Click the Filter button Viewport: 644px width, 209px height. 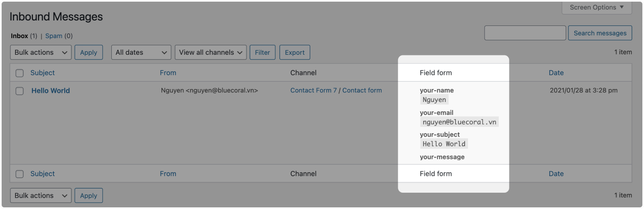(x=262, y=52)
